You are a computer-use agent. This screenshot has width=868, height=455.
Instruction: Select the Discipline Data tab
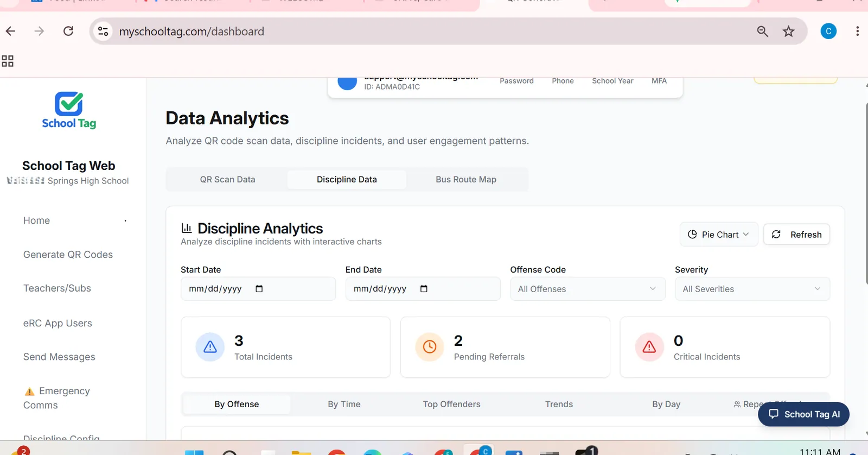347,180
